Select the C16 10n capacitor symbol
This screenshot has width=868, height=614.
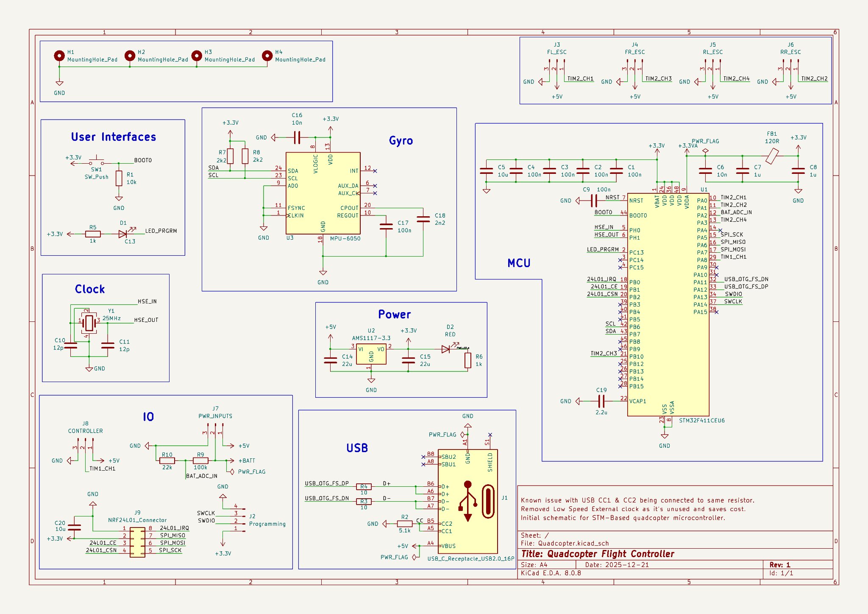point(297,137)
